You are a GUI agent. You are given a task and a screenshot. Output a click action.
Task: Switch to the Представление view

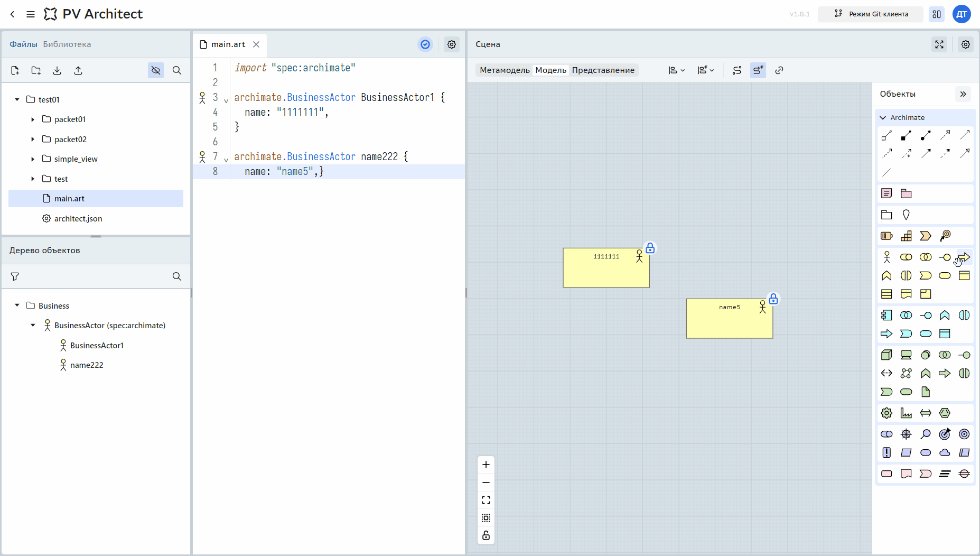click(x=603, y=70)
